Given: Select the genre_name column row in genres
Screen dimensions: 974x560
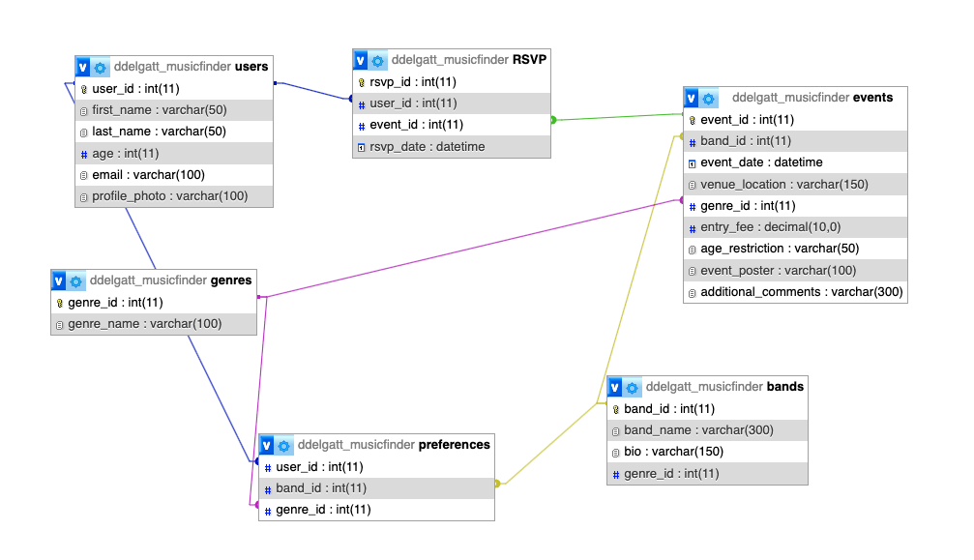Looking at the screenshot, I should (144, 324).
